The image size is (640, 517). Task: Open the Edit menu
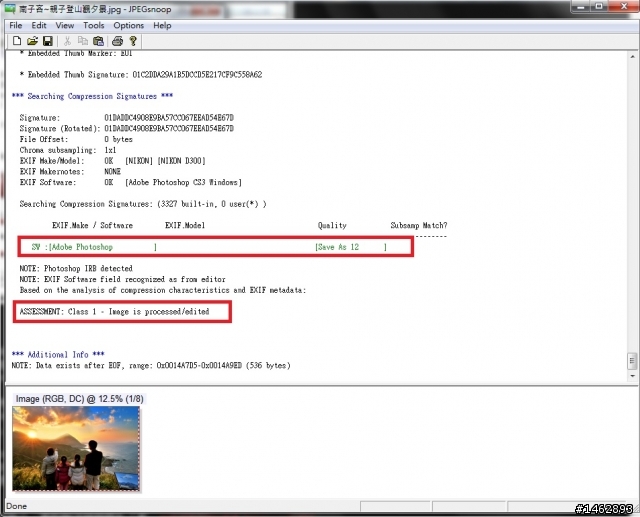point(39,25)
